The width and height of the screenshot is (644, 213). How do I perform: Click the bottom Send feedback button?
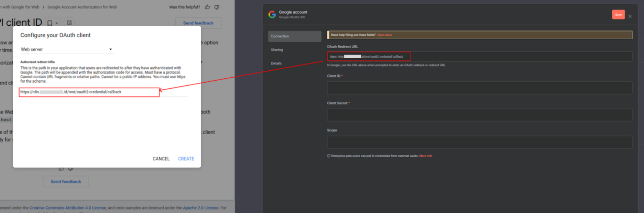(x=66, y=182)
